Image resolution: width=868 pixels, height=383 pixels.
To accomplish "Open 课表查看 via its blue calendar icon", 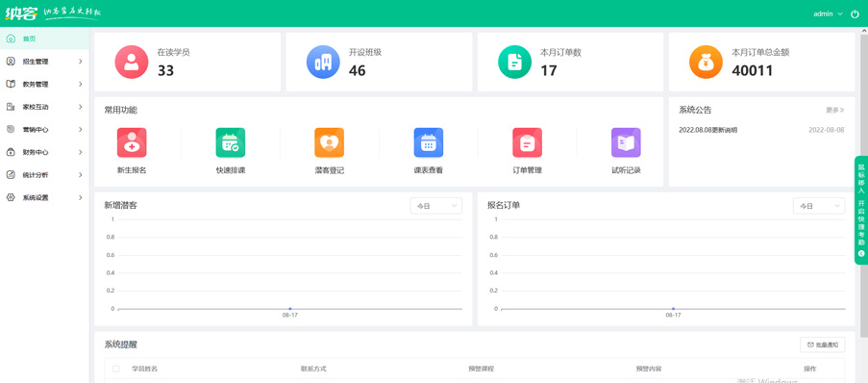I will [x=429, y=143].
